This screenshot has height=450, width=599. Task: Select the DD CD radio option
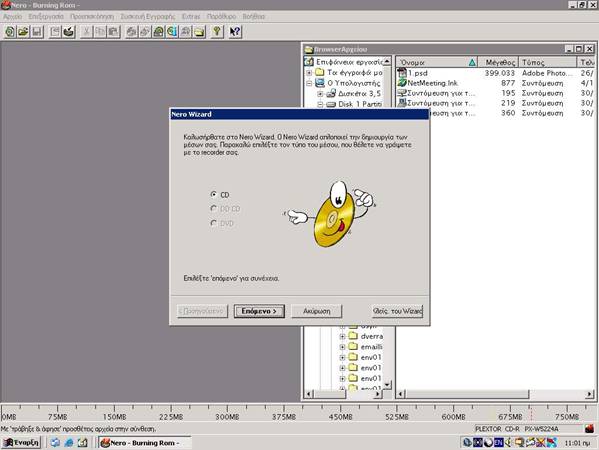(x=214, y=208)
